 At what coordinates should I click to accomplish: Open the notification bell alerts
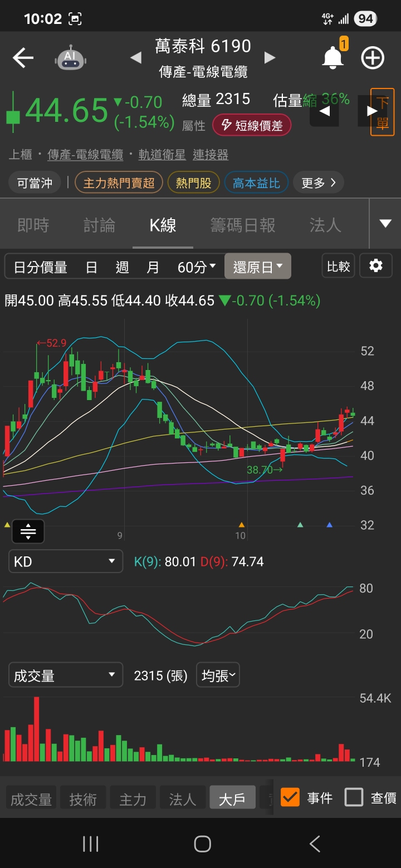333,58
